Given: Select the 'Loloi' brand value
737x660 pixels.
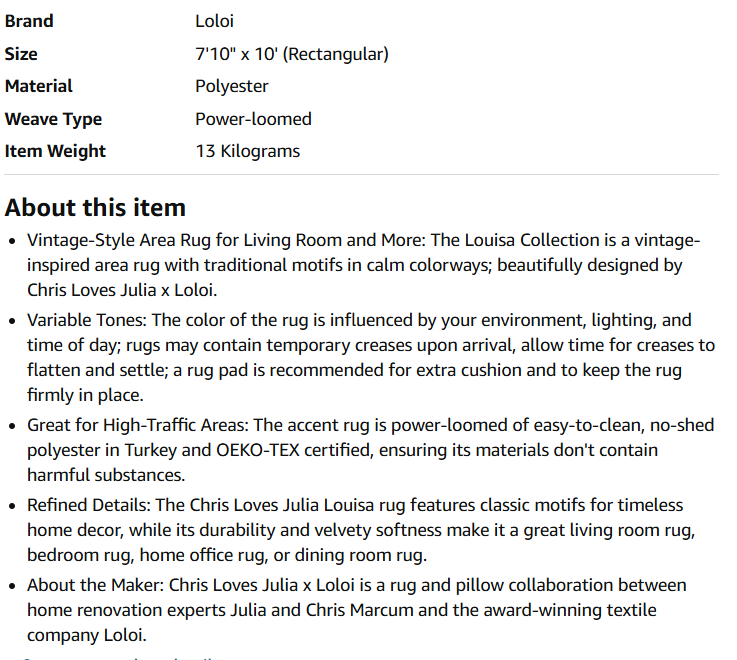Looking at the screenshot, I should [x=214, y=21].
